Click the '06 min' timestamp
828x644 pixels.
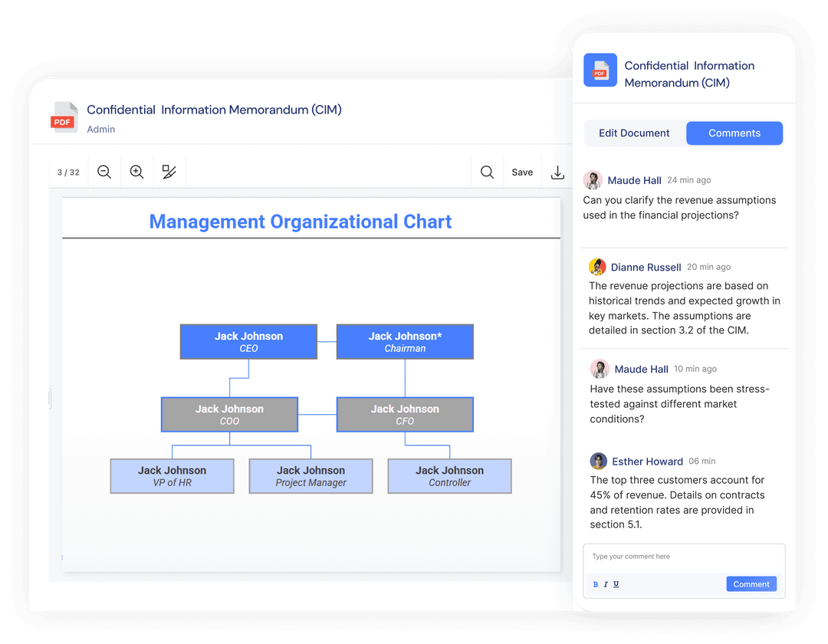[701, 461]
